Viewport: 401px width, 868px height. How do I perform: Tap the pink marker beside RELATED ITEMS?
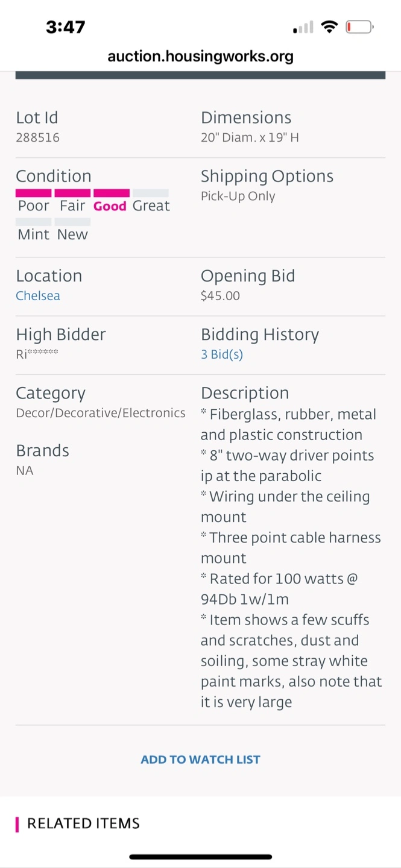(17, 824)
